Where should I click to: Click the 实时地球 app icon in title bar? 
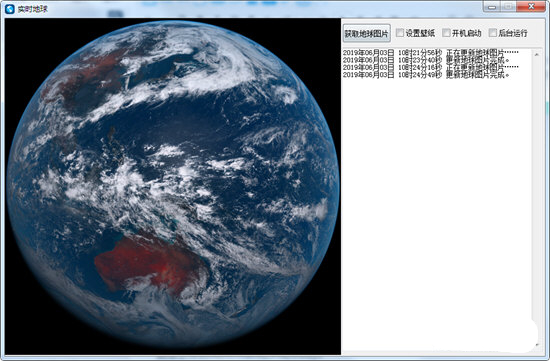point(9,9)
